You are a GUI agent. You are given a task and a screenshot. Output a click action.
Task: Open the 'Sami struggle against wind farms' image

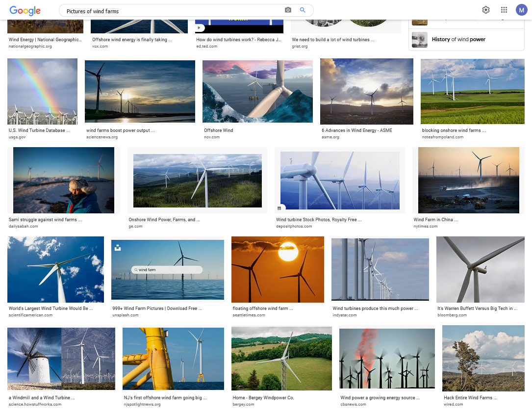click(x=64, y=180)
